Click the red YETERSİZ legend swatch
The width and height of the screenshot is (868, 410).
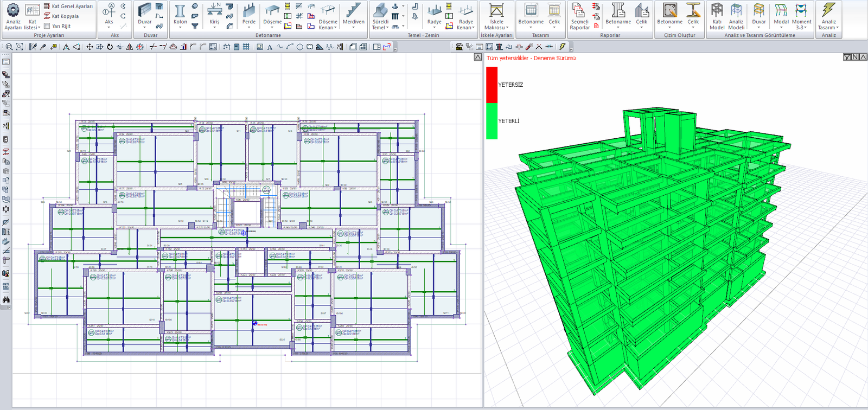pyautogui.click(x=492, y=85)
